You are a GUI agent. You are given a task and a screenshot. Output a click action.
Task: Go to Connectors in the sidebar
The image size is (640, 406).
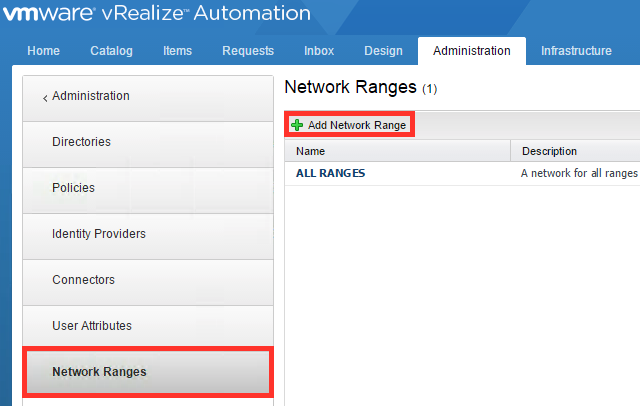(x=148, y=282)
